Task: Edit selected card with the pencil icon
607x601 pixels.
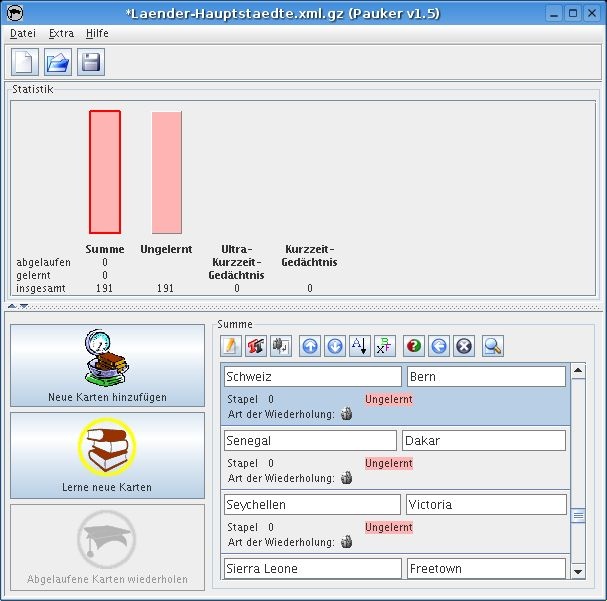Action: 231,346
